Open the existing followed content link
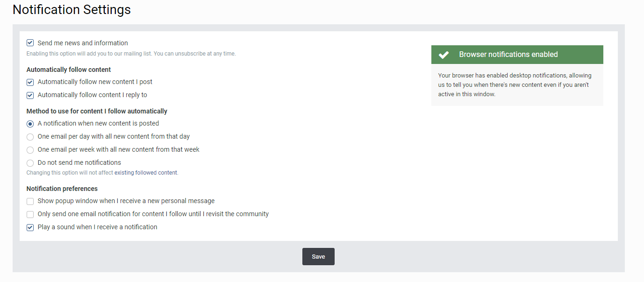Image resolution: width=644 pixels, height=282 pixels. 146,173
